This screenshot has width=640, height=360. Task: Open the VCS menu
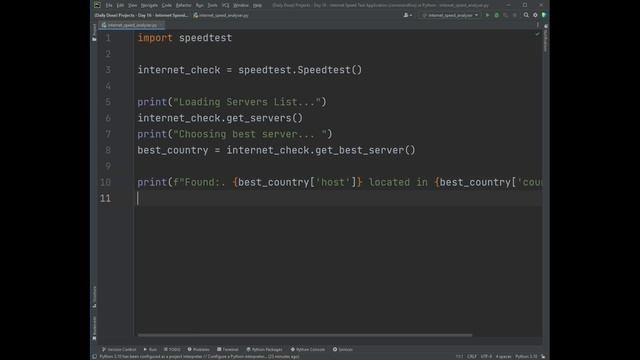tap(226, 5)
